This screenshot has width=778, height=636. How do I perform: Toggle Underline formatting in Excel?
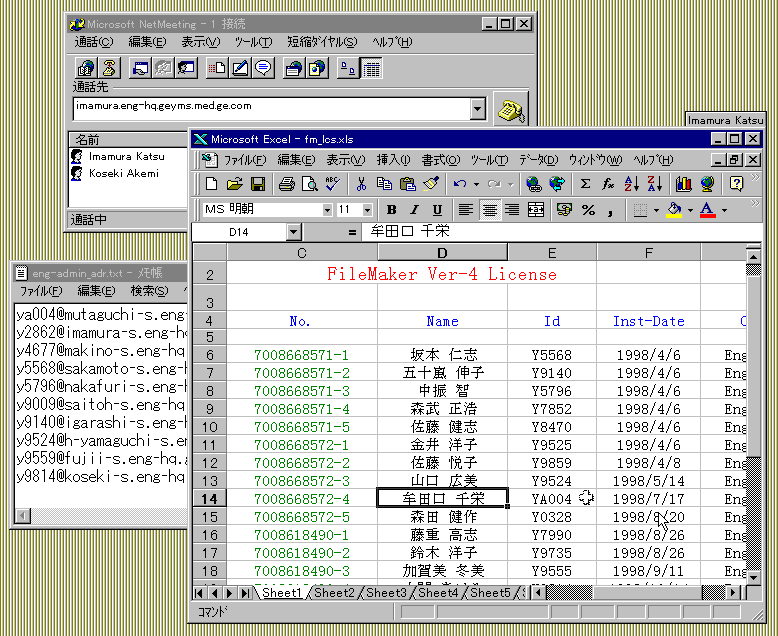(437, 210)
